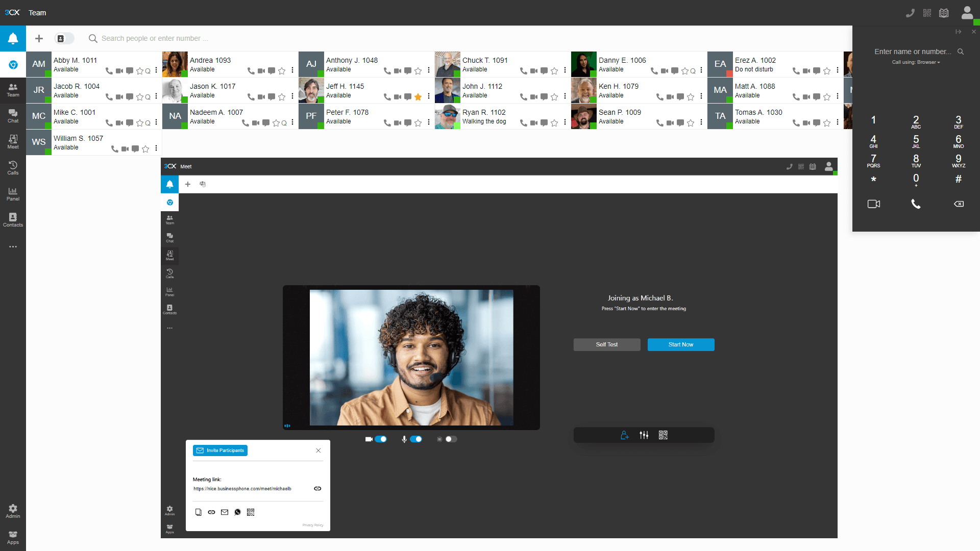Share meeting link via WhatsApp icon
The height and width of the screenshot is (551, 980).
(x=237, y=512)
